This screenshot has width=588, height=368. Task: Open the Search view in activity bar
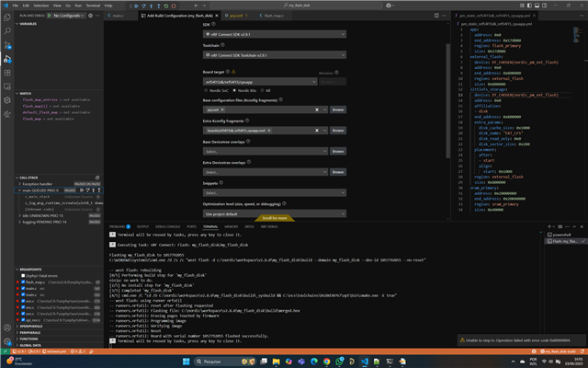[x=7, y=31]
